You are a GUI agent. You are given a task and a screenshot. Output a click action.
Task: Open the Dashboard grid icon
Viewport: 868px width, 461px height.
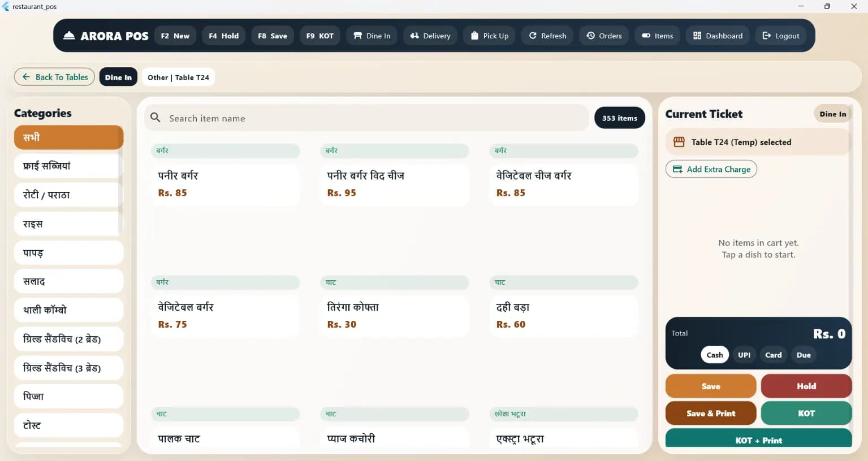697,36
